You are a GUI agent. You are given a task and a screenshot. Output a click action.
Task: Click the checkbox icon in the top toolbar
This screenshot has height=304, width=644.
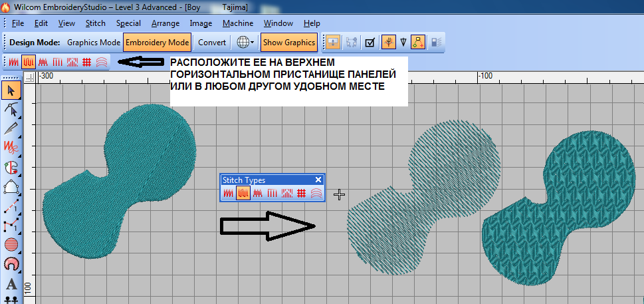coord(370,43)
